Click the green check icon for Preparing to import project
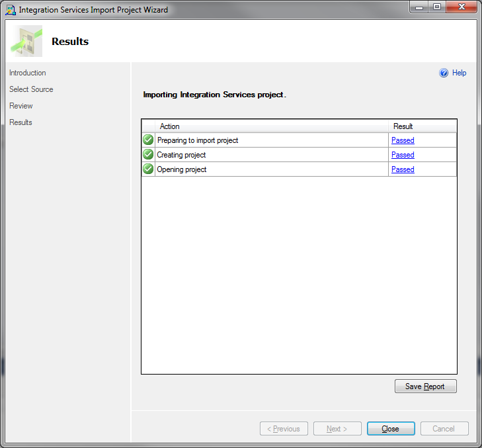 tap(148, 140)
